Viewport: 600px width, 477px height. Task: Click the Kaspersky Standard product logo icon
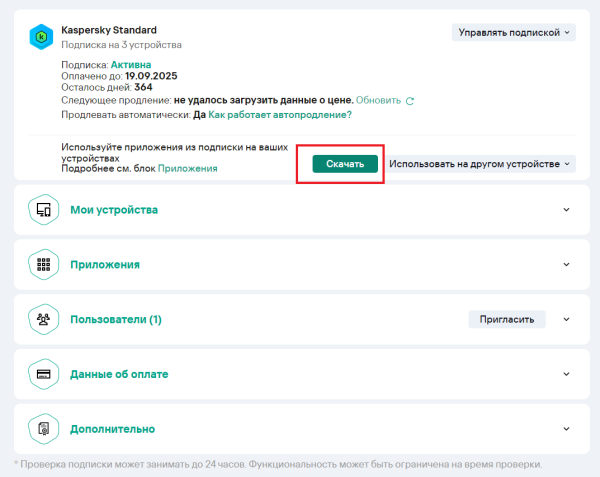(x=43, y=37)
